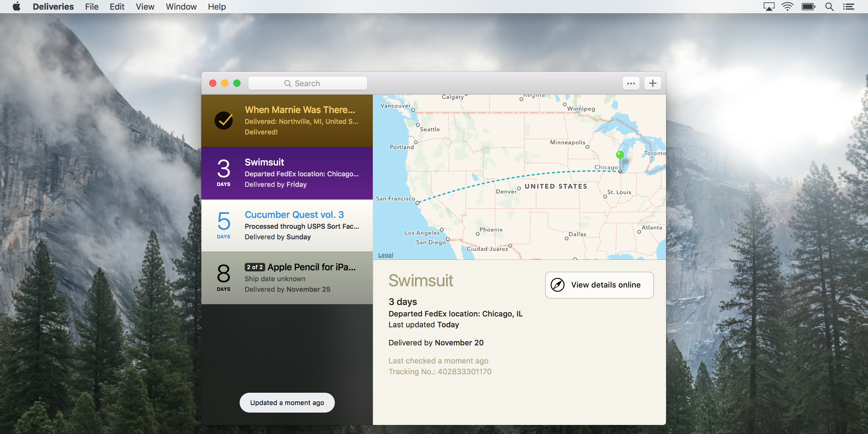
Task: Click the Phoenix city marker
Action: pyautogui.click(x=477, y=234)
